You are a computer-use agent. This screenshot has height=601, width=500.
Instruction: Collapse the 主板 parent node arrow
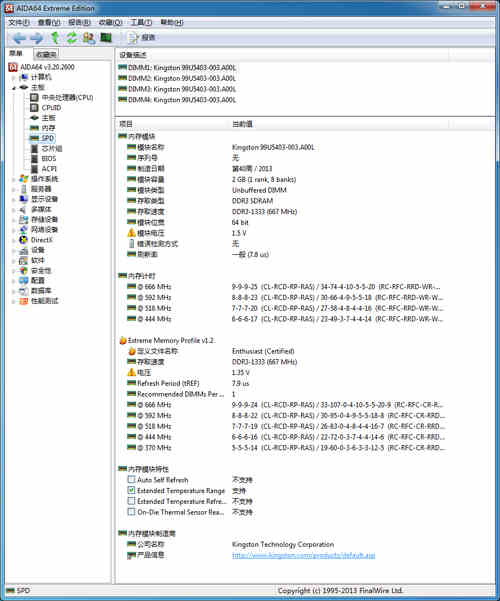(x=14, y=88)
